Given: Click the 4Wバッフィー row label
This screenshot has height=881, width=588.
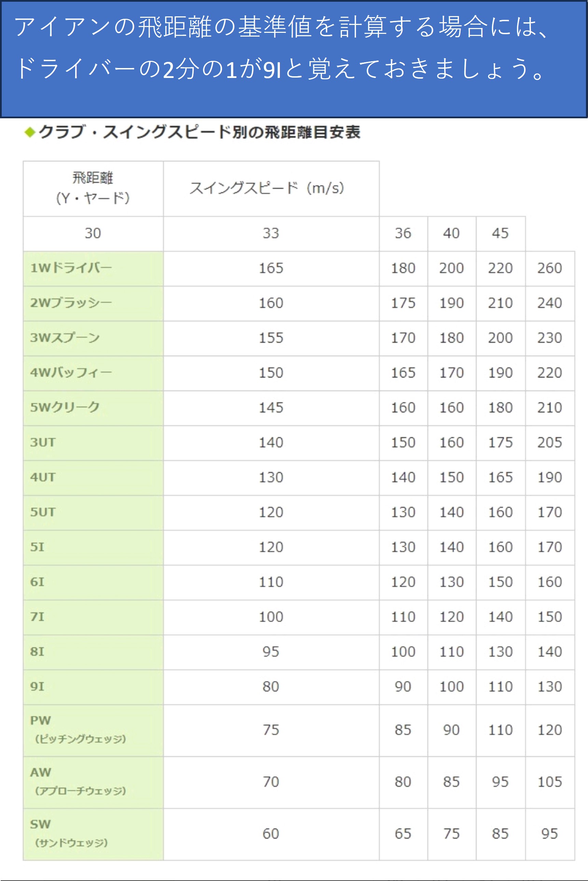Looking at the screenshot, I should (x=71, y=373).
